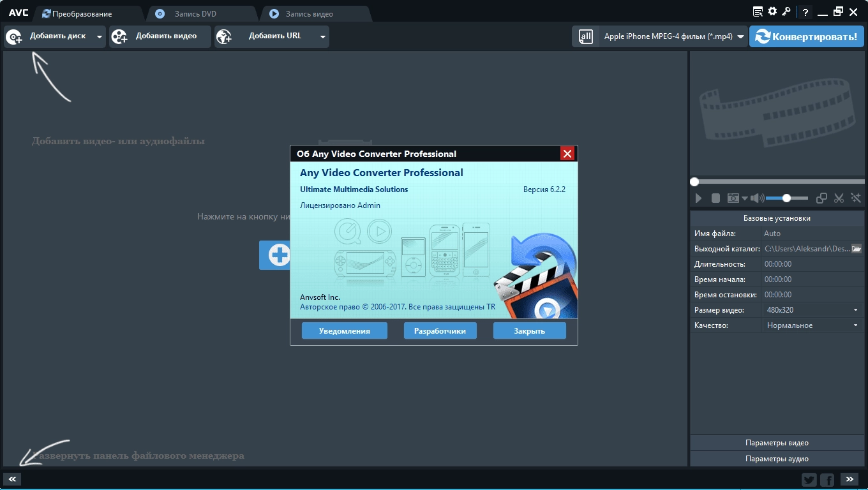Click the Разработчики button in dialog
The height and width of the screenshot is (490, 868).
(x=440, y=330)
